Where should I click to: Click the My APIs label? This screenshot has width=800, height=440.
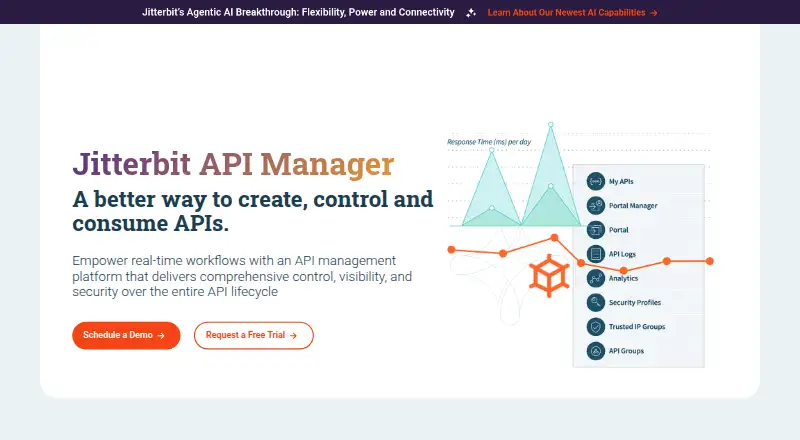621,181
